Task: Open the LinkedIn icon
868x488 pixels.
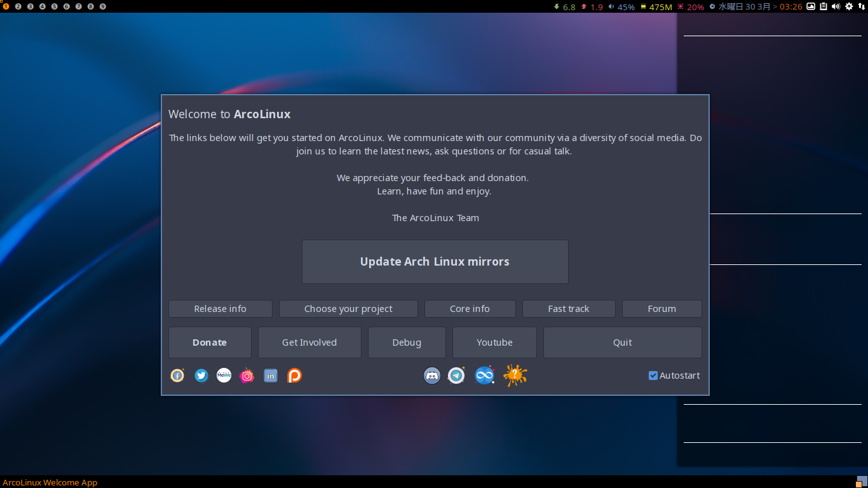Action: 271,376
